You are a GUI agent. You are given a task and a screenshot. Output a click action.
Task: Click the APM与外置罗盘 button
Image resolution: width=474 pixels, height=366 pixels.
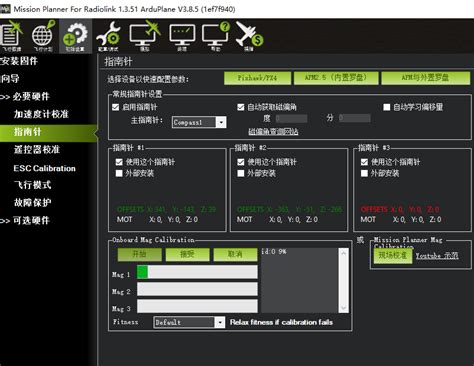pyautogui.click(x=425, y=78)
